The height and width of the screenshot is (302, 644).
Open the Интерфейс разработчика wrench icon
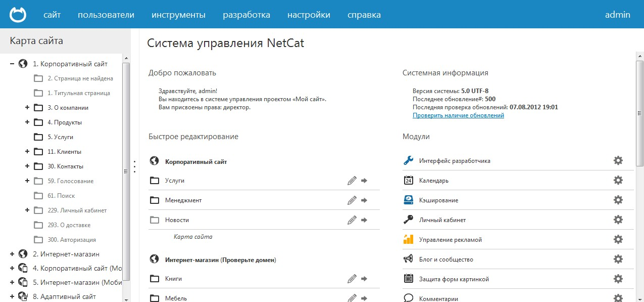click(x=409, y=160)
